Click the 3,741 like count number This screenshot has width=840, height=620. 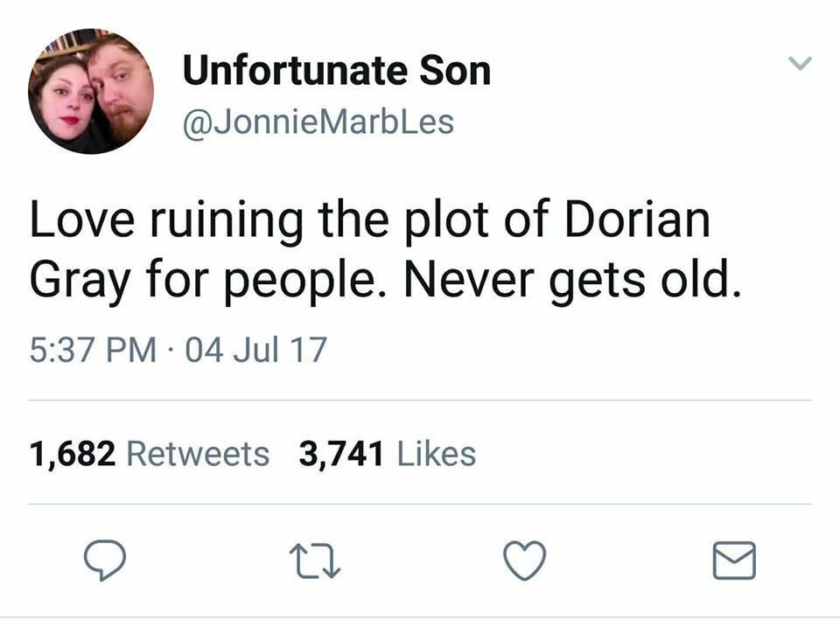pyautogui.click(x=342, y=454)
